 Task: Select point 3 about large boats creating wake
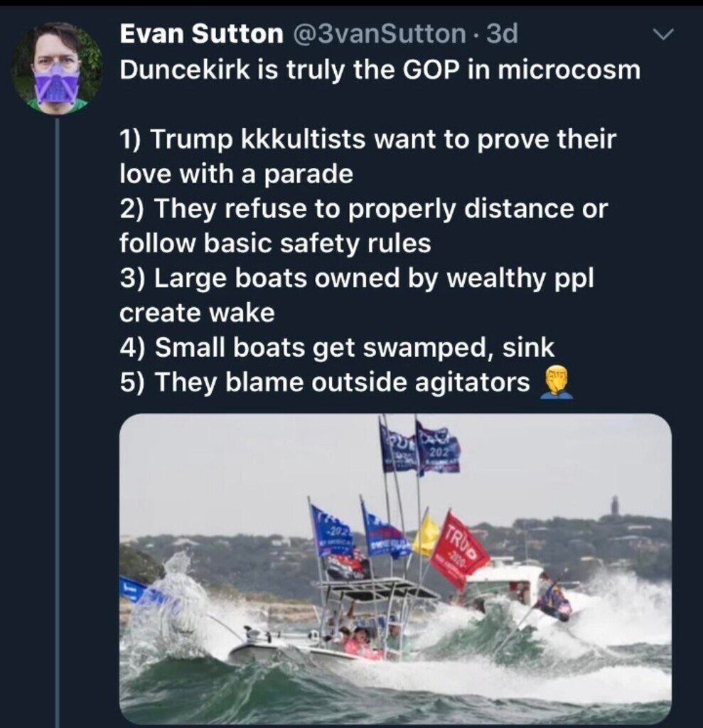pos(357,295)
